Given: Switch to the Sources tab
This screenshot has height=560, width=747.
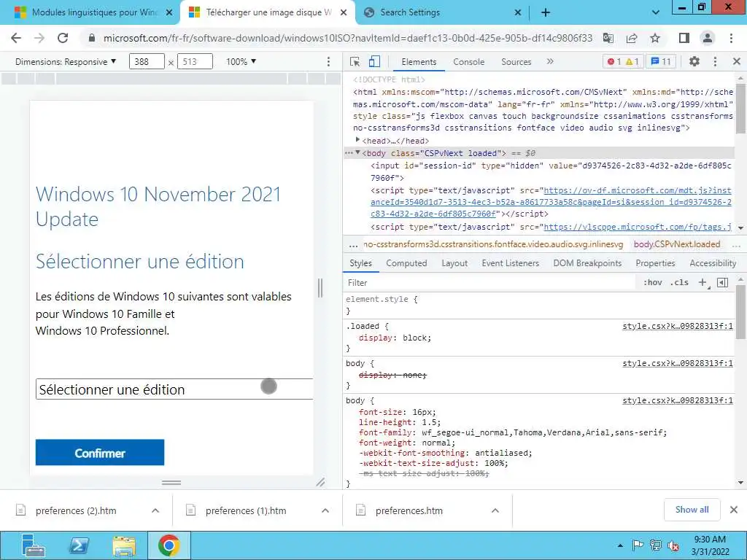Looking at the screenshot, I should click(516, 61).
